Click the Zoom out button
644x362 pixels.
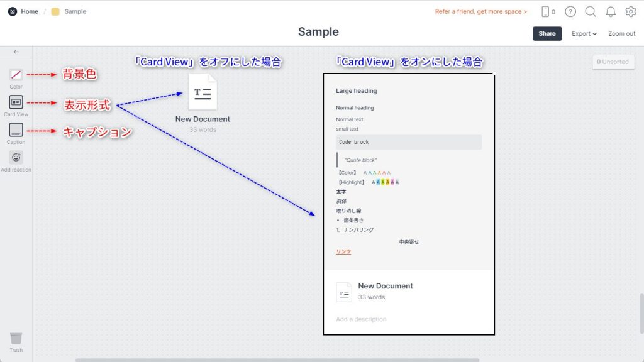[621, 34]
